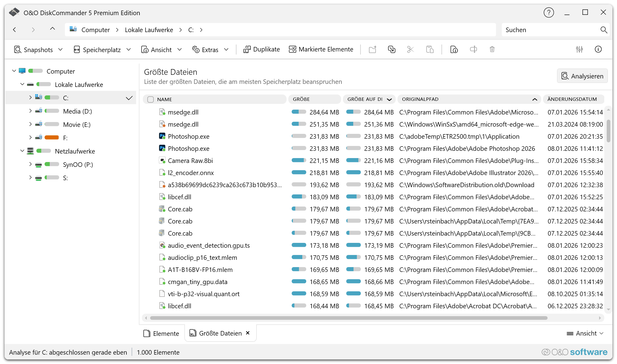Click the help question mark icon

coord(548,13)
